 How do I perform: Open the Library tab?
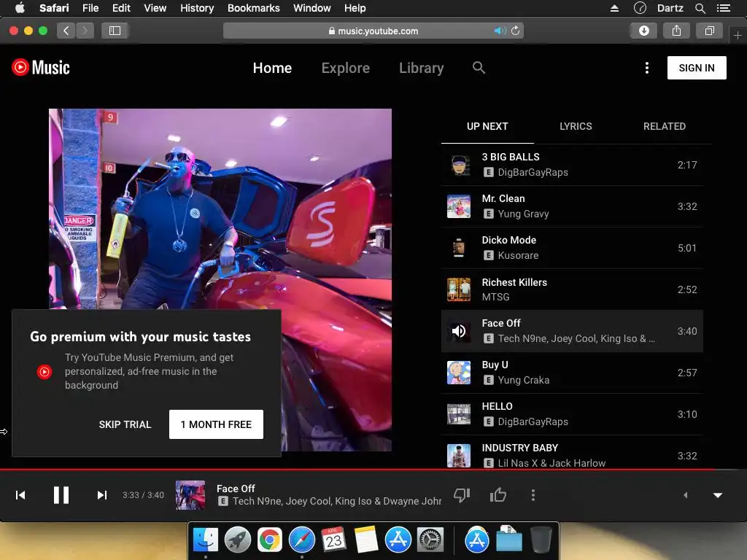pos(421,68)
